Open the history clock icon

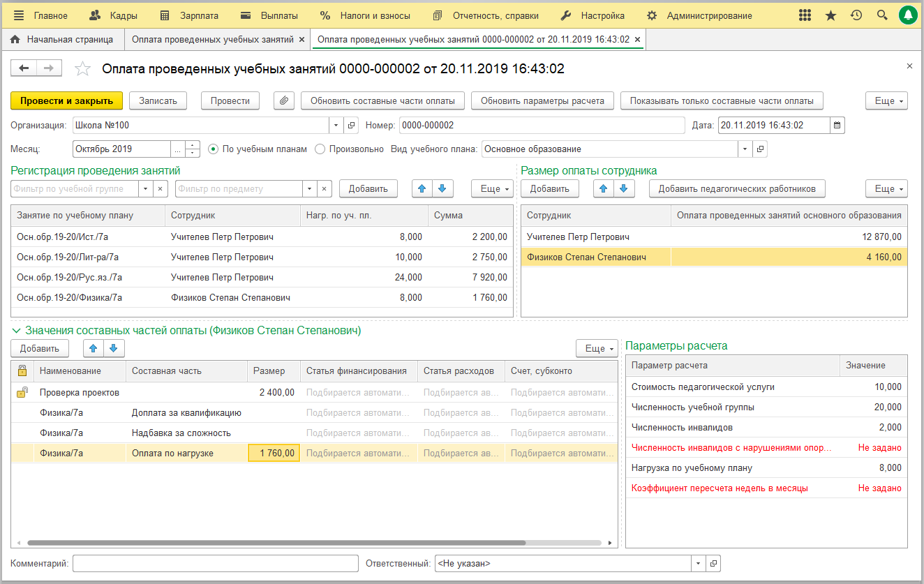coord(856,15)
